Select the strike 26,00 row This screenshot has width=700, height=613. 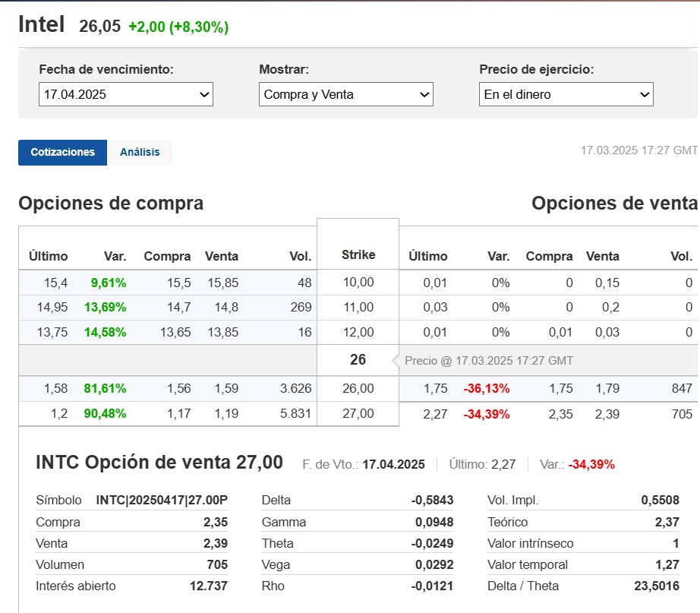click(x=358, y=389)
